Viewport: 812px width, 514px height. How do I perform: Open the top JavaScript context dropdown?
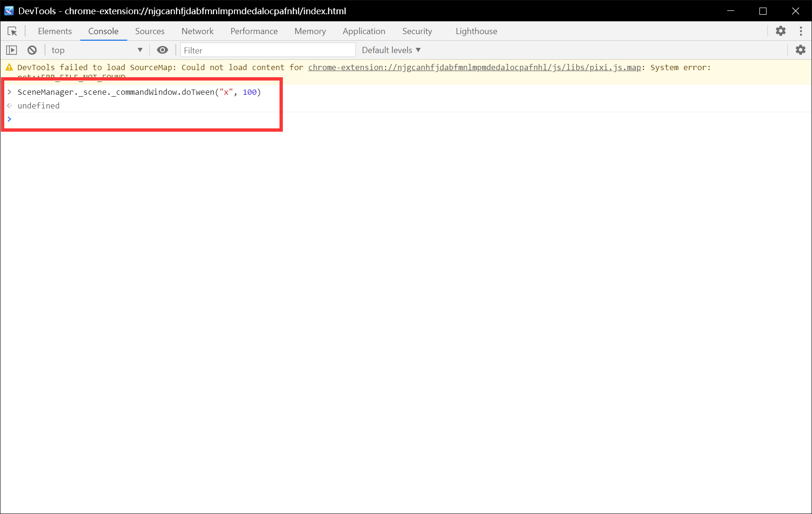pos(97,50)
